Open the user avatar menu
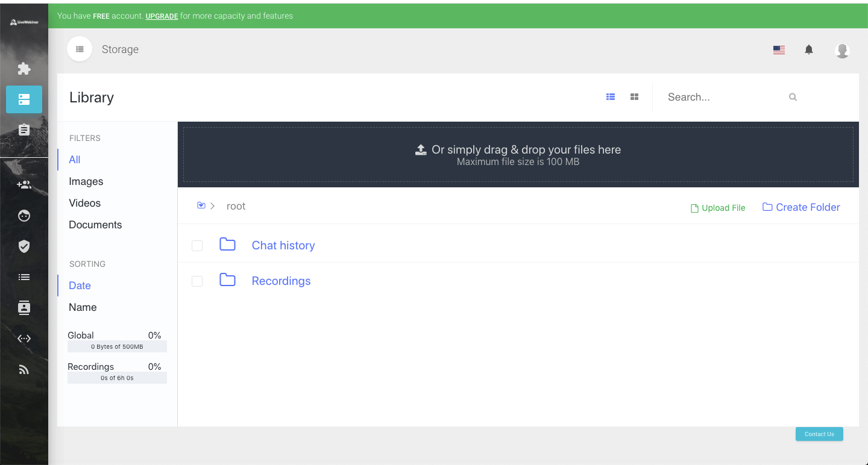This screenshot has width=868, height=465. 842,51
